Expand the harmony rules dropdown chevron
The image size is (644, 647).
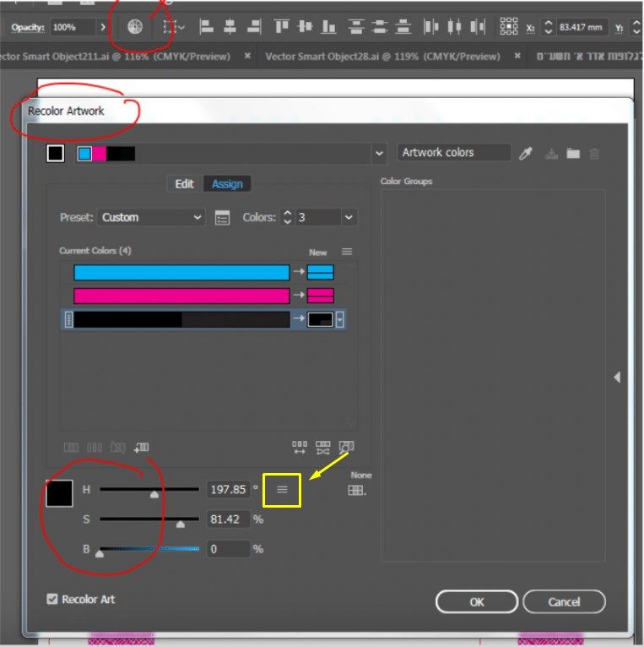[379, 154]
